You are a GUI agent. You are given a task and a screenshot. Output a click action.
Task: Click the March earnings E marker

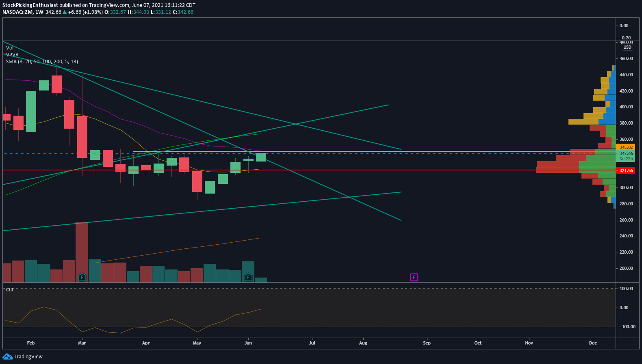[82, 278]
